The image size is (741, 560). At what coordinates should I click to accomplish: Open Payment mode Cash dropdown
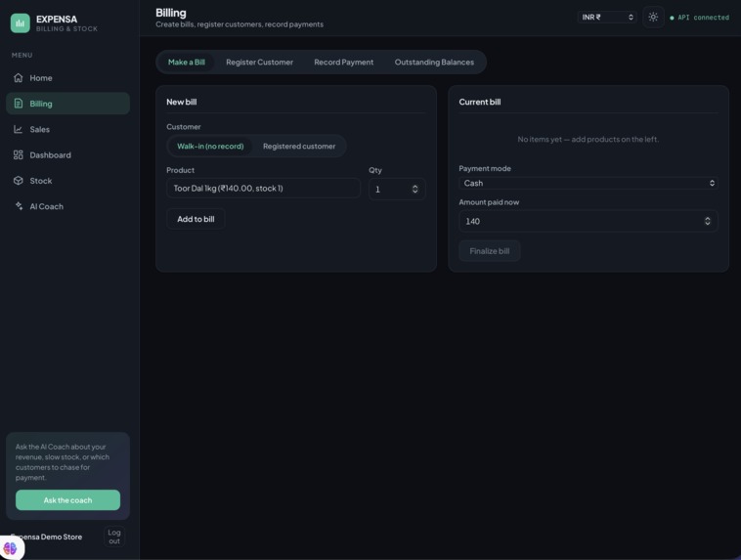point(588,183)
